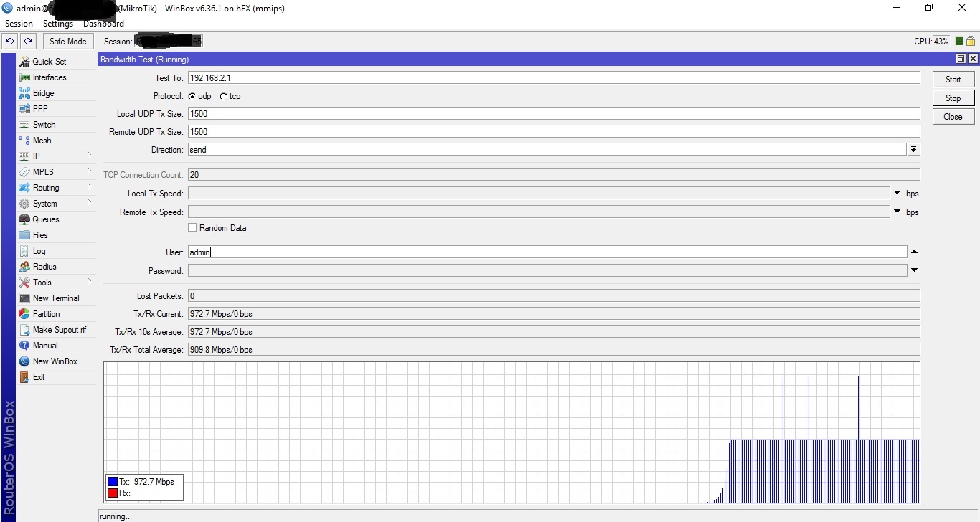980x522 pixels.
Task: Open Quick Set sidebar icon
Action: 24,62
